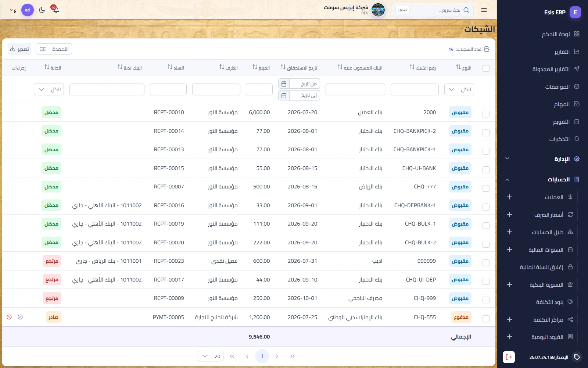Open the 'إلى تاريخ' calendar icon

tap(284, 96)
